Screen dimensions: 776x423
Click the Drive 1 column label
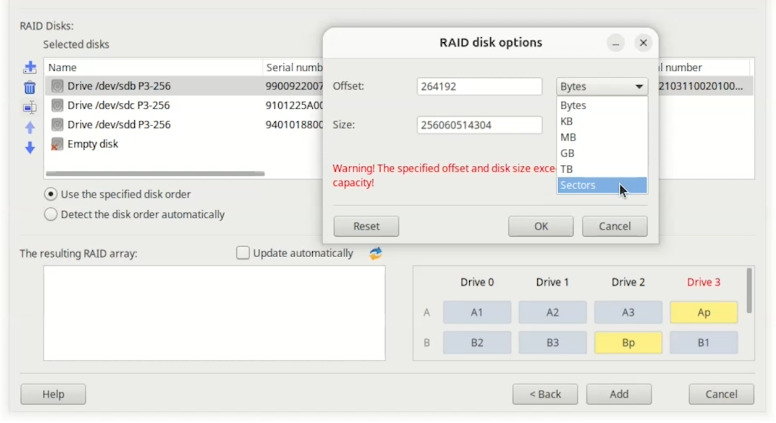coord(553,282)
